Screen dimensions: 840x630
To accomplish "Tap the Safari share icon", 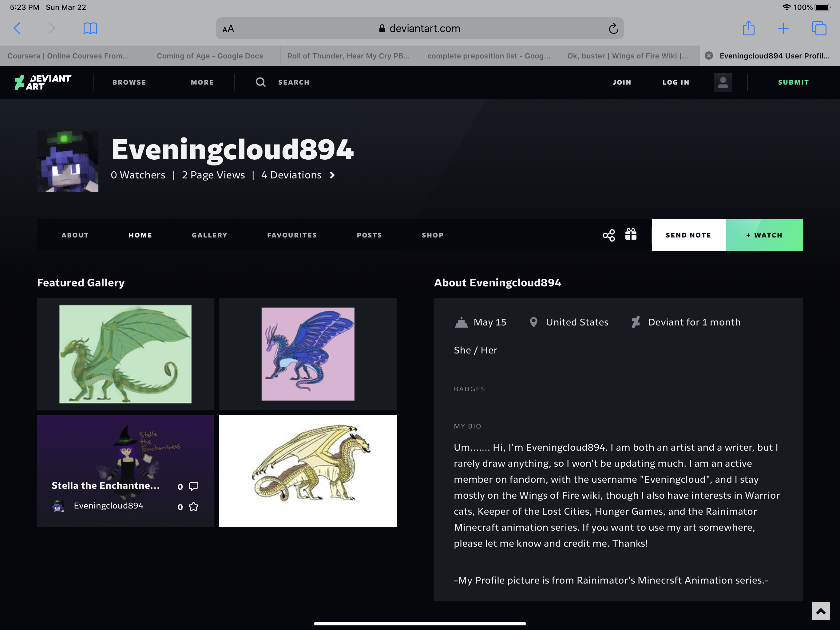I will point(748,29).
